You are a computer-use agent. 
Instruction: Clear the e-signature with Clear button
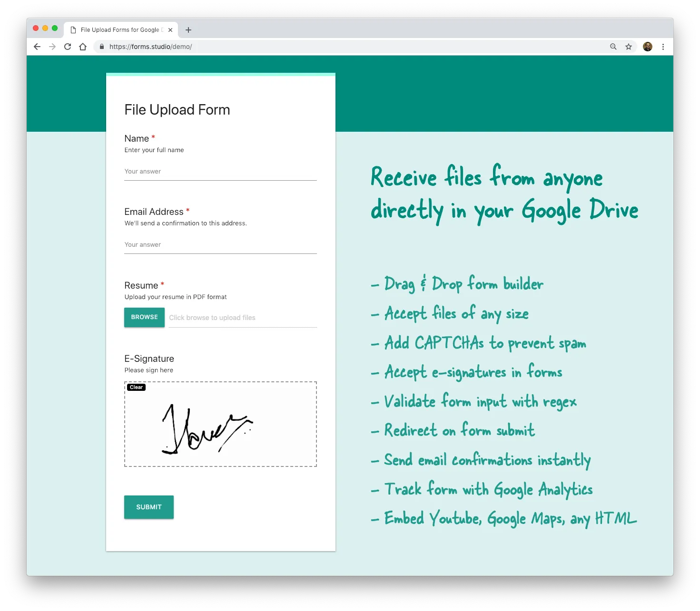coord(136,387)
